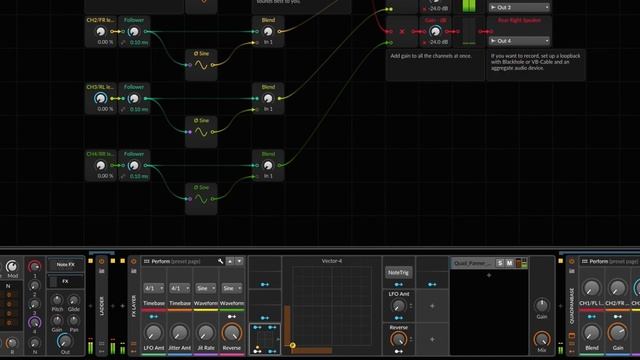The height and width of the screenshot is (360, 640).
Task: Open the Ladder device preset folder icon
Action: 102,271
